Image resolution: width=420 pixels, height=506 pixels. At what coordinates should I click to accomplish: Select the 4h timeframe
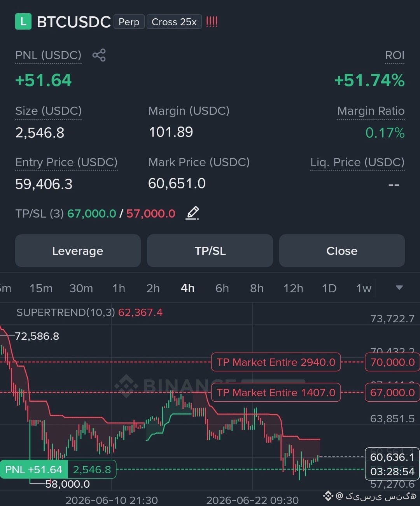pyautogui.click(x=187, y=288)
